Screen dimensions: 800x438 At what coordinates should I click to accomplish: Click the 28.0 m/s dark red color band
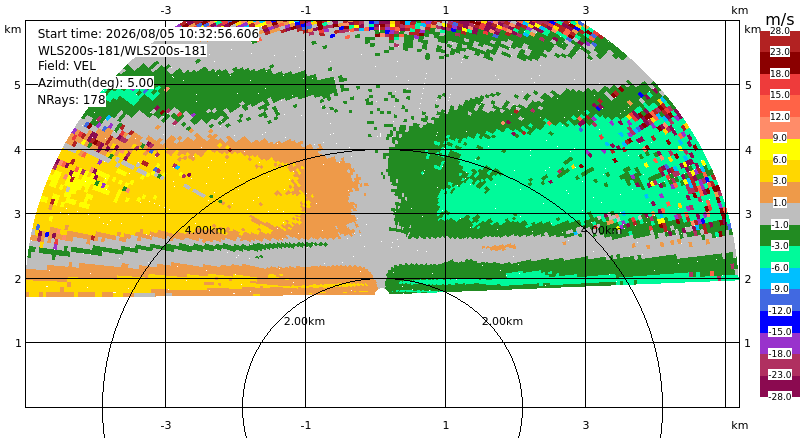click(780, 41)
